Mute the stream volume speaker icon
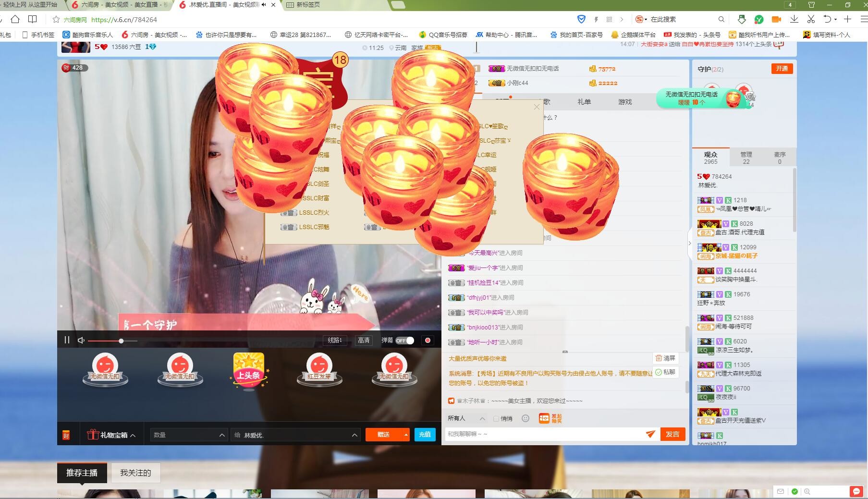The height and width of the screenshot is (499, 868). (81, 340)
